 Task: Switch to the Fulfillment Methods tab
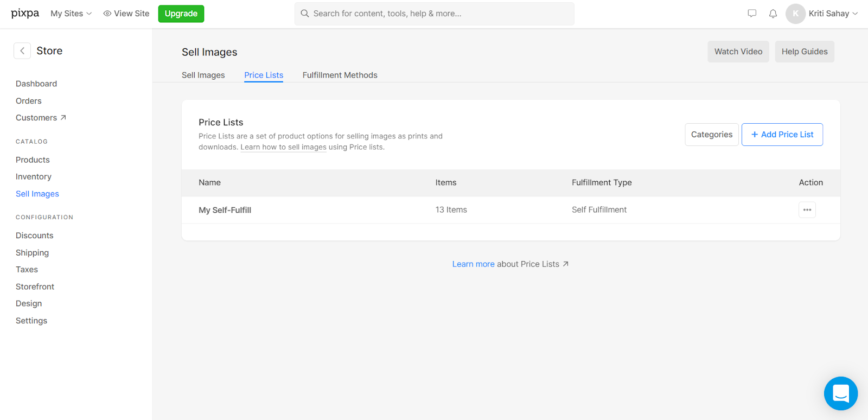pos(340,75)
